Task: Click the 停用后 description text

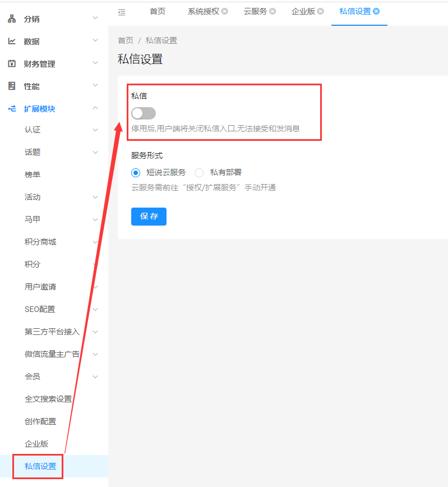Action: pyautogui.click(x=215, y=128)
